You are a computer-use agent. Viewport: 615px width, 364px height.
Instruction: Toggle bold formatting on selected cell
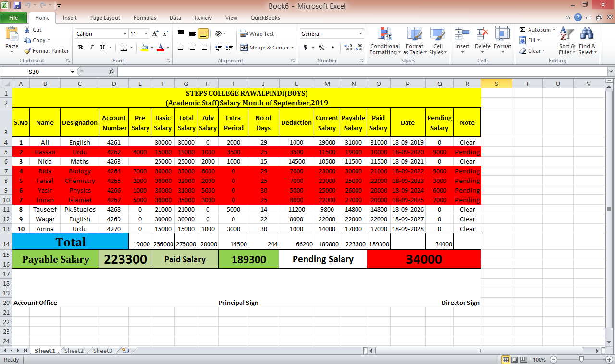pos(80,48)
